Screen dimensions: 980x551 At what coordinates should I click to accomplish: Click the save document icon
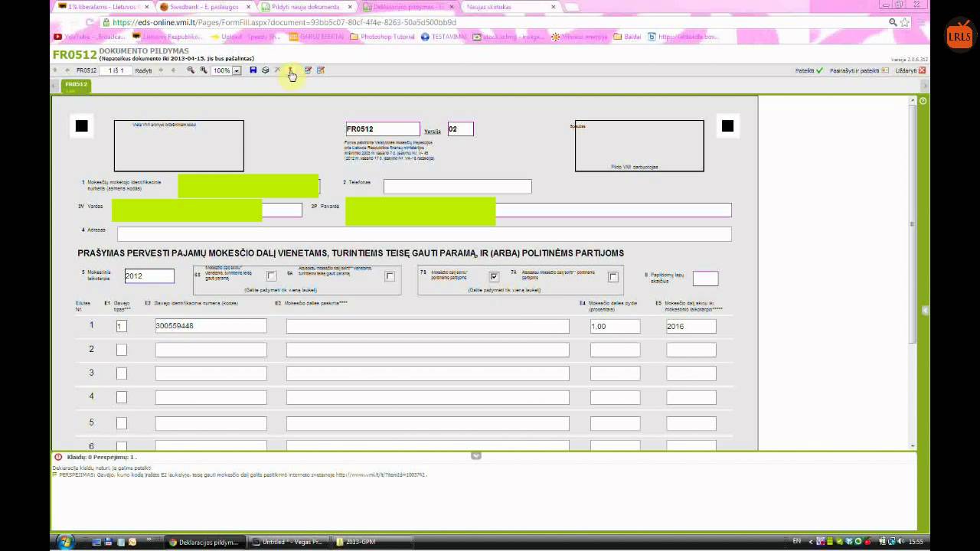tap(253, 70)
